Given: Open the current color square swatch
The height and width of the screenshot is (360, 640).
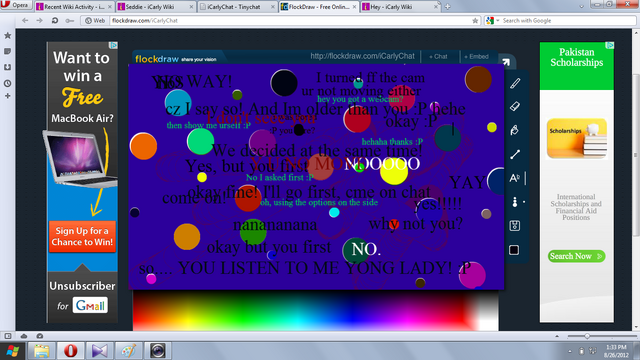Looking at the screenshot, I should (514, 250).
